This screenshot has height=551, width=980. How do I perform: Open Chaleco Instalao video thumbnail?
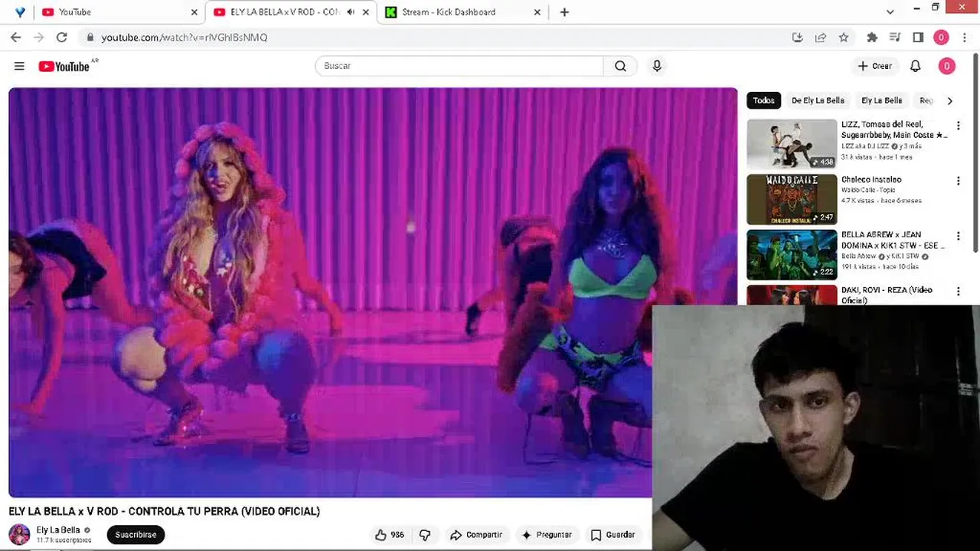pyautogui.click(x=792, y=199)
